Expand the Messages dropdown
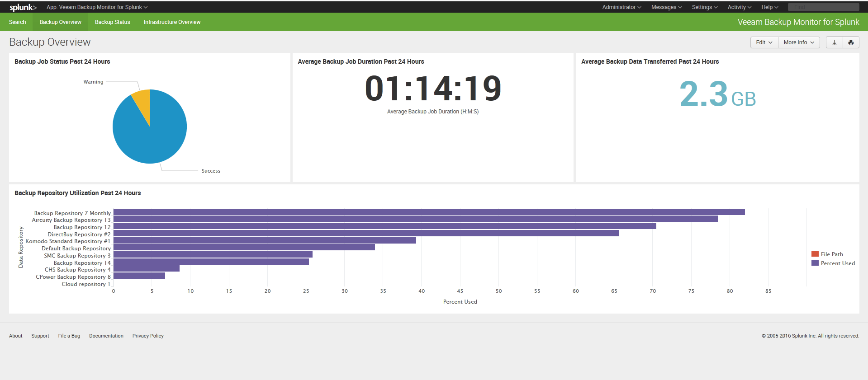 (666, 7)
